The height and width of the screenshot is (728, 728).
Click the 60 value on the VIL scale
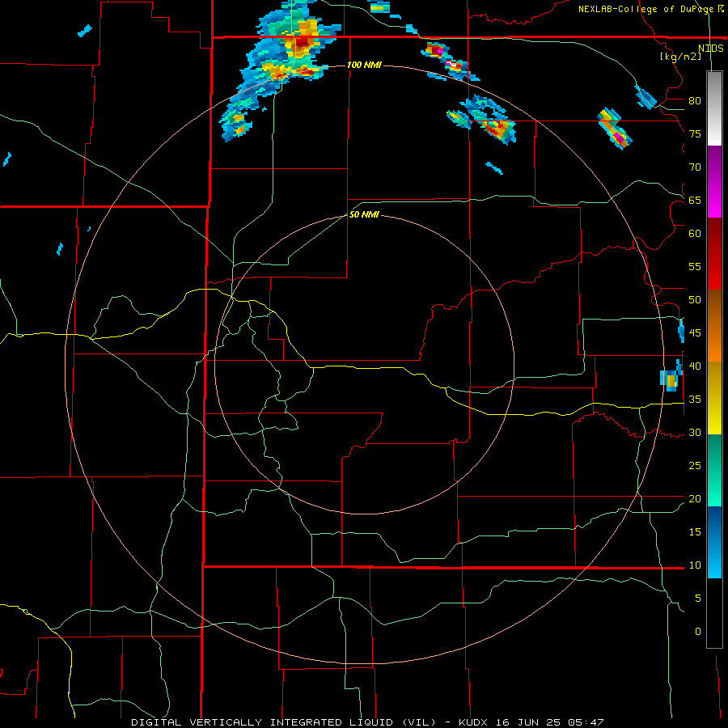click(x=695, y=234)
